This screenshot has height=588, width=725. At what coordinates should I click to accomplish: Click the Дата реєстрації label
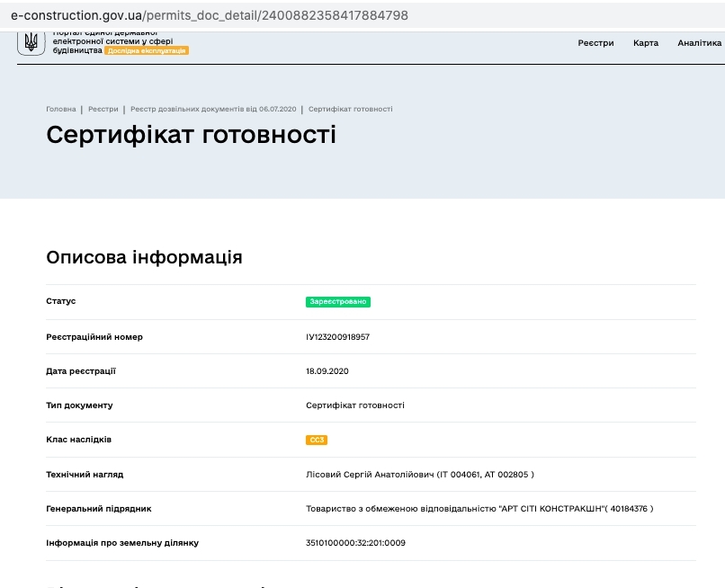coord(81,371)
